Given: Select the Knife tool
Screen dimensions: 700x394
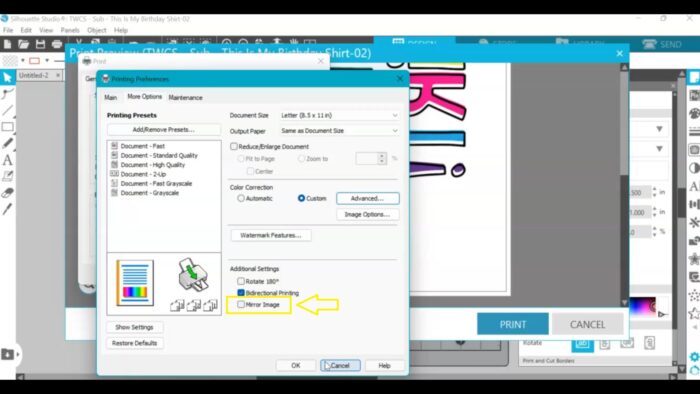Looking at the screenshot, I should [7, 209].
